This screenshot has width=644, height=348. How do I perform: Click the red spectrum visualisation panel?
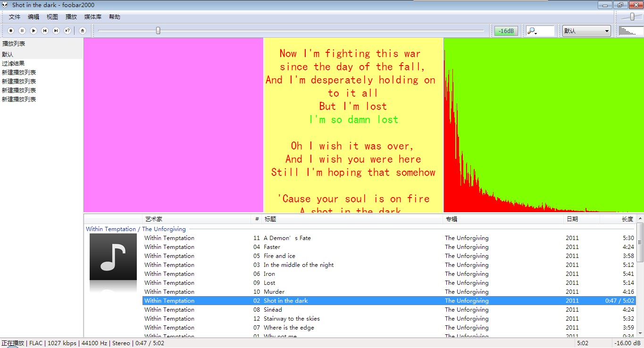tap(544, 125)
